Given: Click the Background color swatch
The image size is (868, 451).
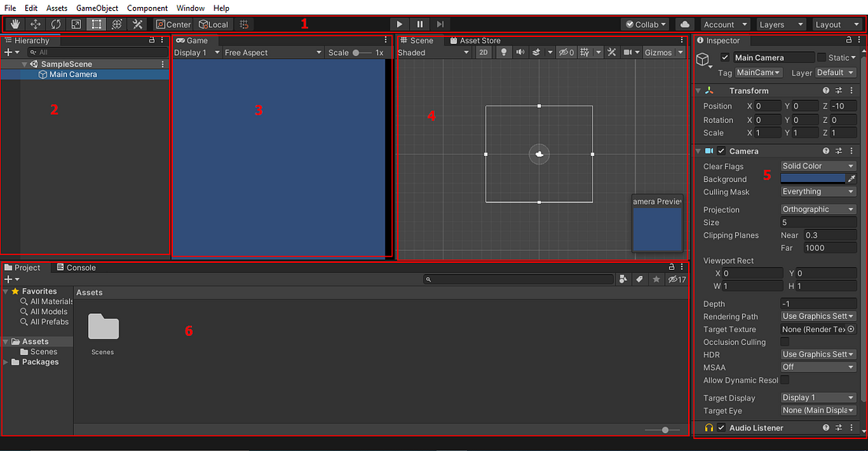Looking at the screenshot, I should [x=813, y=179].
